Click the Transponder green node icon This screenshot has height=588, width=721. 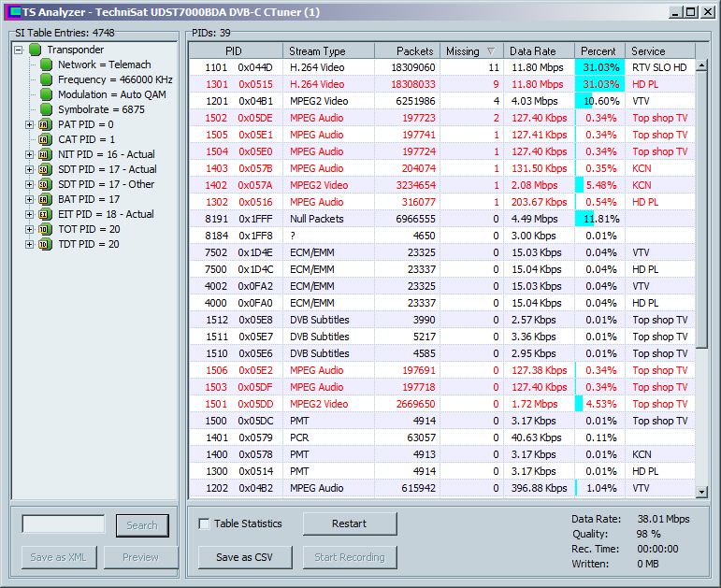click(35, 50)
